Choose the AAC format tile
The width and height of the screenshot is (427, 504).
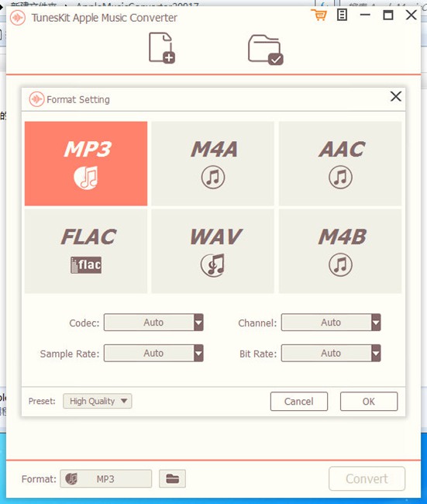point(340,164)
